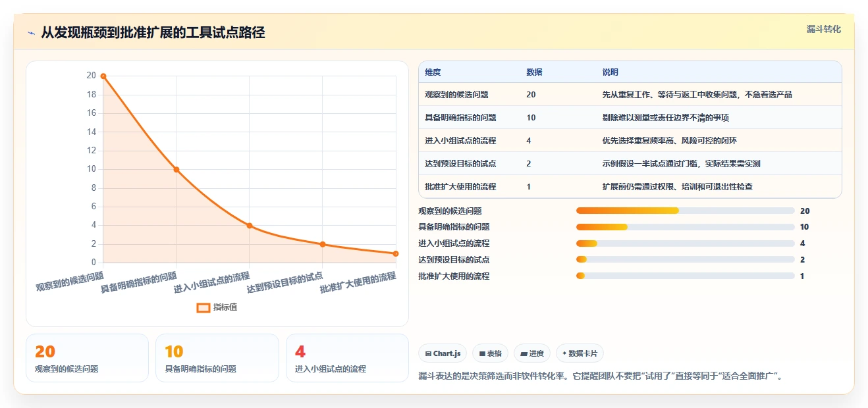Click the value 10 at the progress bar end
The image size is (868, 408).
tap(805, 227)
